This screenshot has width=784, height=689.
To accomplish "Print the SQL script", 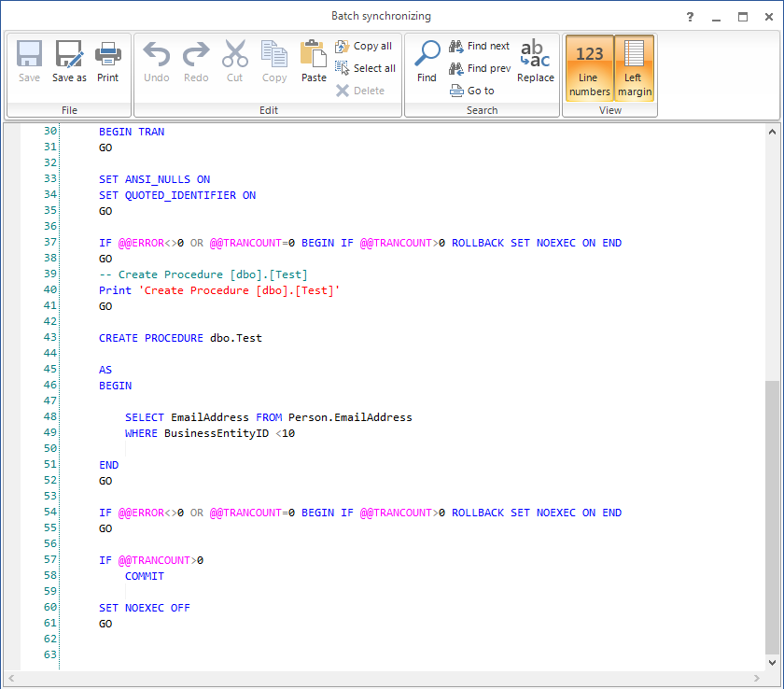I will (108, 62).
